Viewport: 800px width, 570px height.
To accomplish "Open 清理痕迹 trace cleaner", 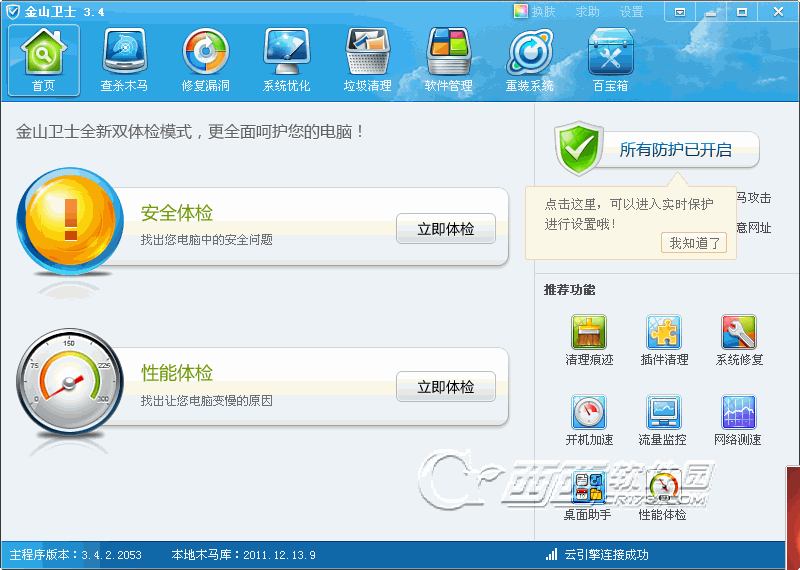I will (589, 340).
